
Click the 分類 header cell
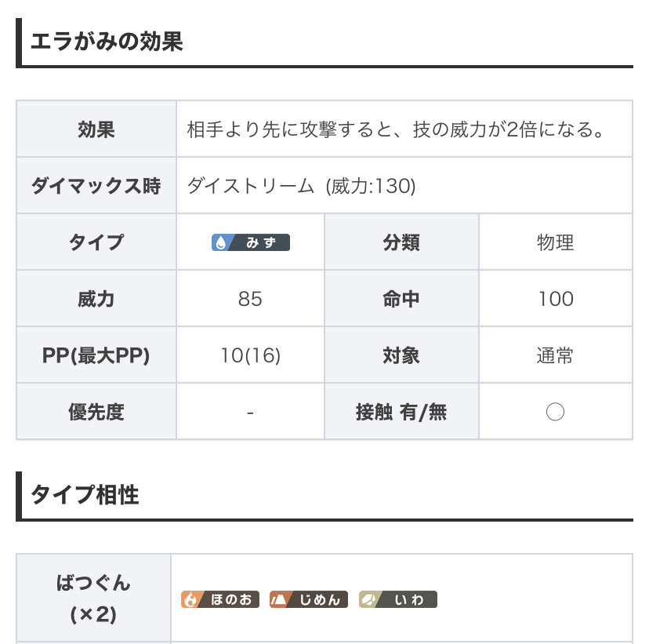(401, 242)
